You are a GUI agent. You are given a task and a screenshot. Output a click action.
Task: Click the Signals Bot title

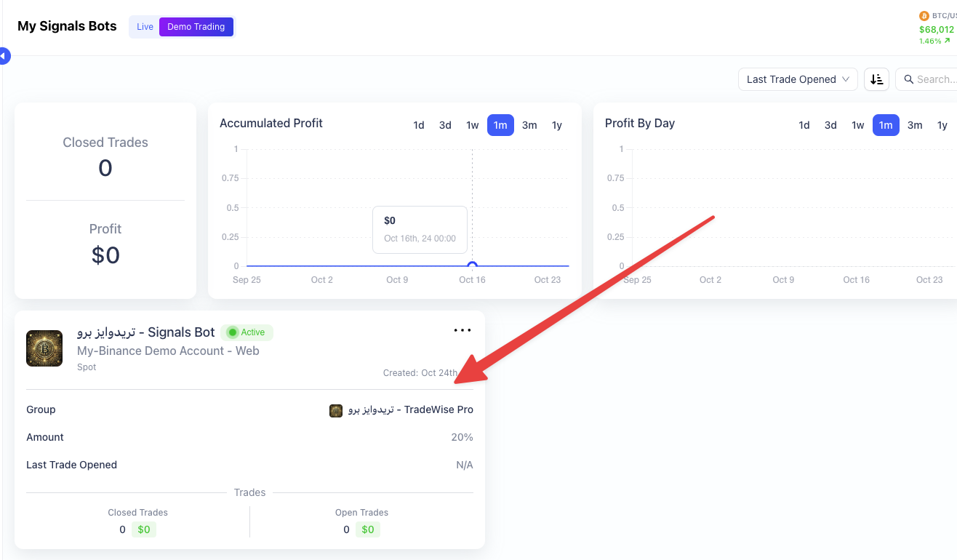146,332
